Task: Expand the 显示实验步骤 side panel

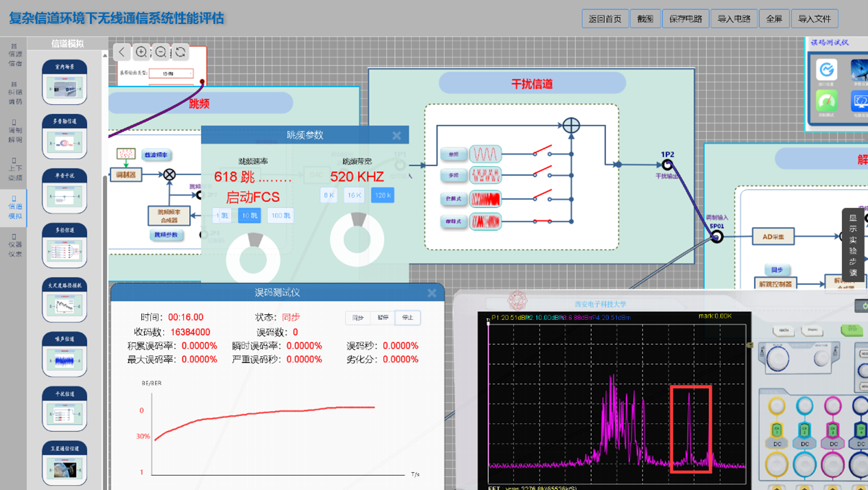Action: coord(853,245)
